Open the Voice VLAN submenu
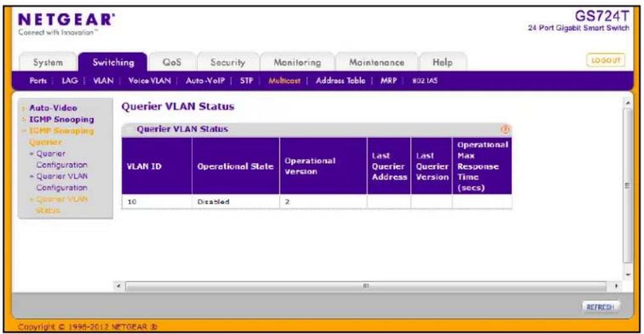Viewport: 644px width, 334px height. point(149,80)
